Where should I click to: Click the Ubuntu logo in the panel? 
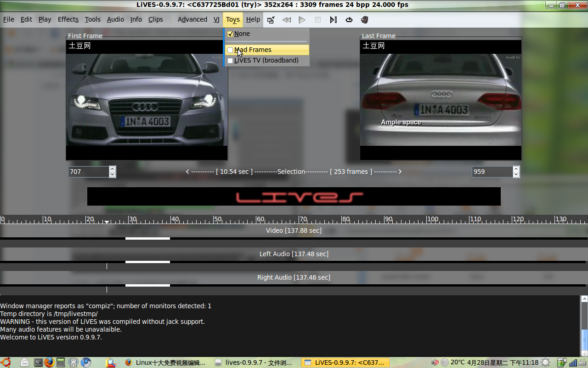[x=6, y=362]
